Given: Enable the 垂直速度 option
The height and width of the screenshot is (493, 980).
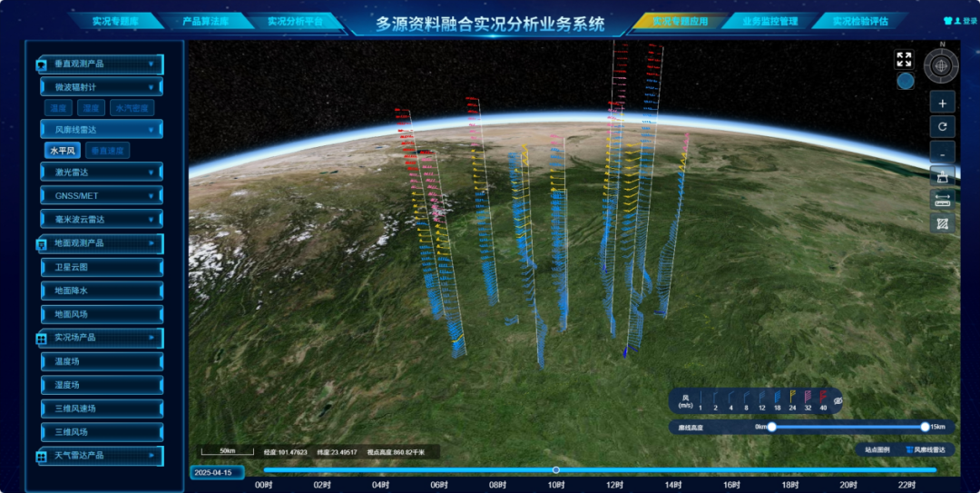Looking at the screenshot, I should (108, 151).
